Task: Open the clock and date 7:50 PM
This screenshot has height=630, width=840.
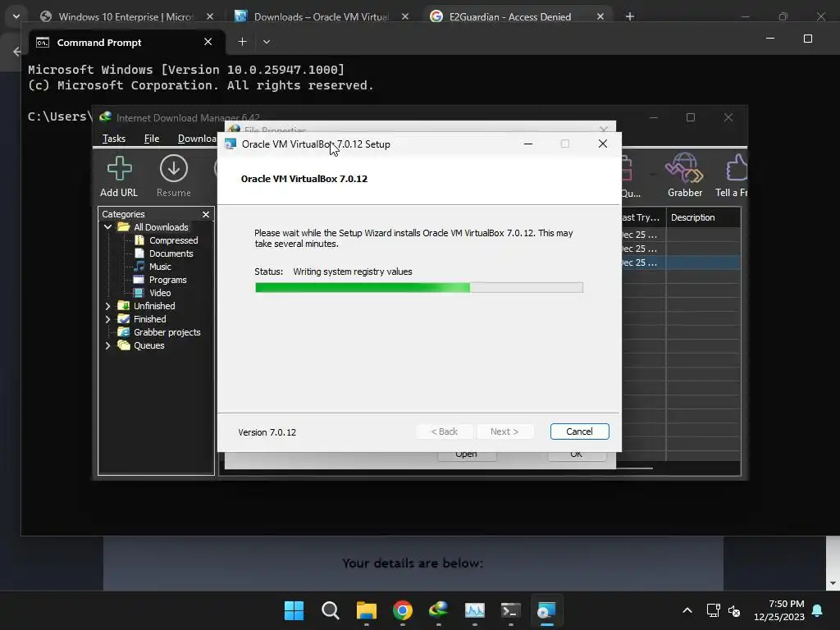Action: point(779,610)
